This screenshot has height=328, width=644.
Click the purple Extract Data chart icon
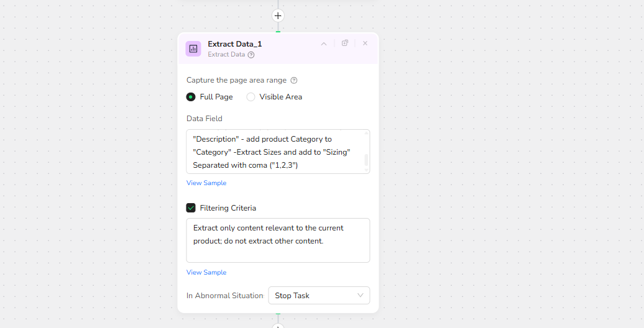coord(193,48)
